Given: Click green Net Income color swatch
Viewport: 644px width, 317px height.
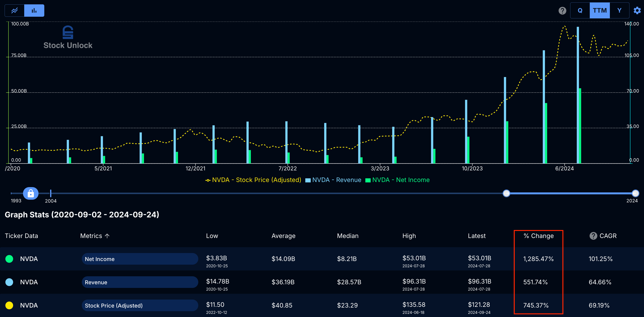Looking at the screenshot, I should [x=9, y=259].
